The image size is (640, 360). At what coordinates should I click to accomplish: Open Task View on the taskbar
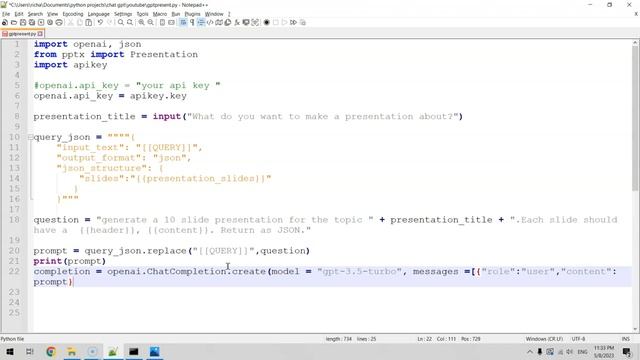tap(30, 351)
